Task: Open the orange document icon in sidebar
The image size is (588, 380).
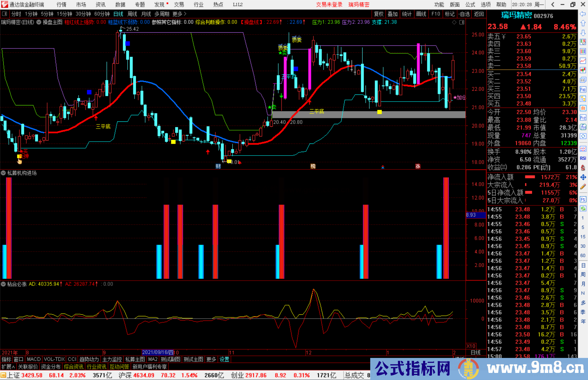Action: pyautogui.click(x=583, y=108)
